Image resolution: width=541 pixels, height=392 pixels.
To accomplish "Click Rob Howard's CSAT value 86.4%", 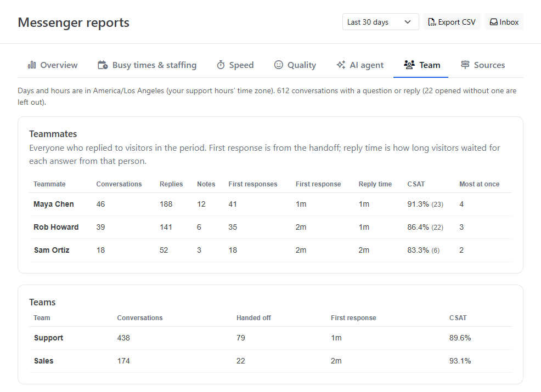I will (418, 227).
